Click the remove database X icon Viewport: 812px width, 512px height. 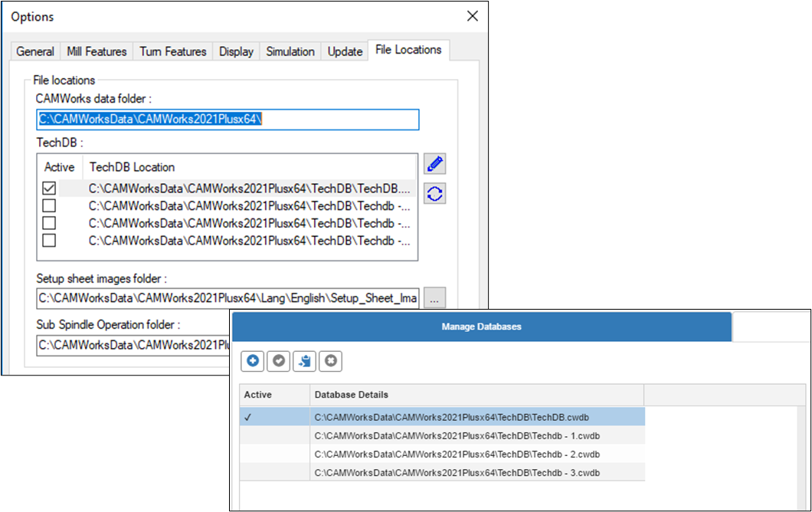331,361
